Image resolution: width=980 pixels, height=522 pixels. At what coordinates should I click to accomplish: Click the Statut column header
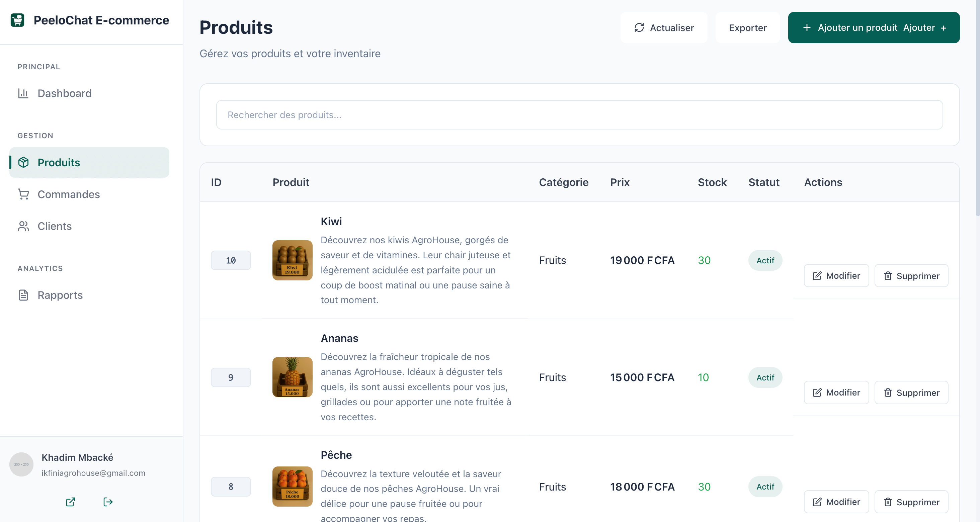[x=763, y=182]
